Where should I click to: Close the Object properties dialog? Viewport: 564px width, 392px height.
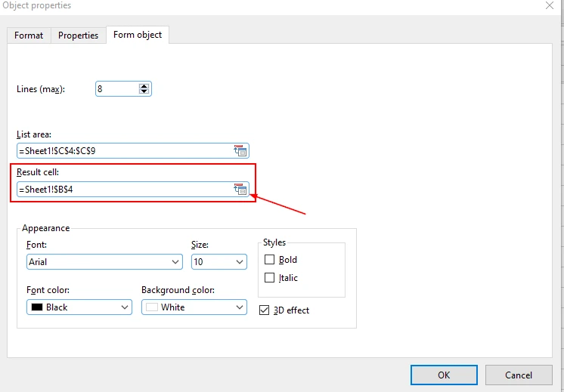click(x=549, y=5)
